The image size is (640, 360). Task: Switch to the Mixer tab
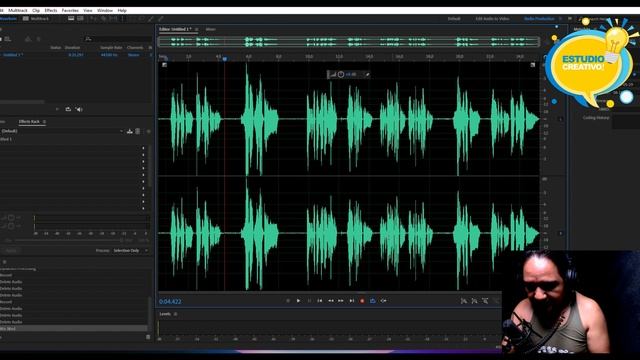pos(211,29)
